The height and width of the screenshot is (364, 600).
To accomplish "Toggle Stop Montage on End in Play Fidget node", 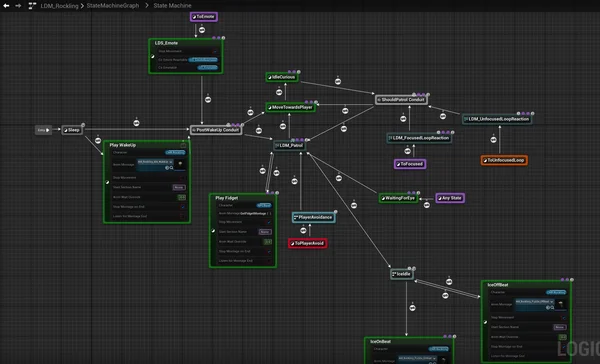I will click(269, 252).
